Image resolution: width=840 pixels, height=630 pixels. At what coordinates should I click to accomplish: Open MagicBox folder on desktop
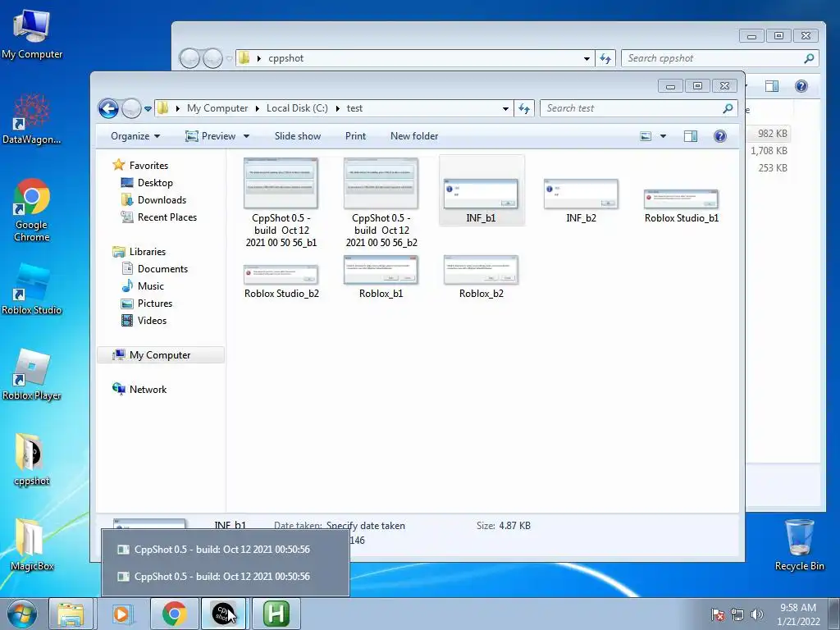click(x=32, y=545)
